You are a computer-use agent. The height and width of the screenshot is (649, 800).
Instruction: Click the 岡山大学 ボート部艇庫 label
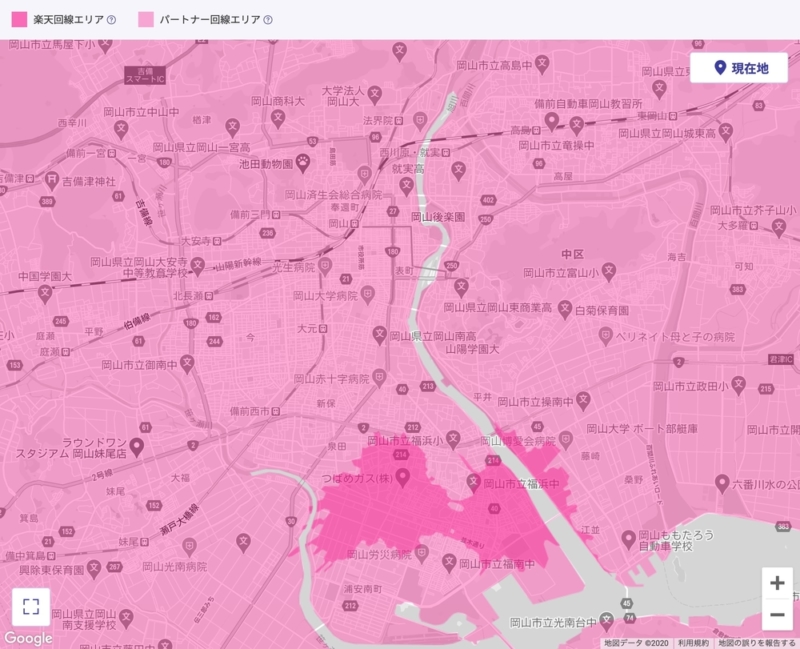pos(642,429)
